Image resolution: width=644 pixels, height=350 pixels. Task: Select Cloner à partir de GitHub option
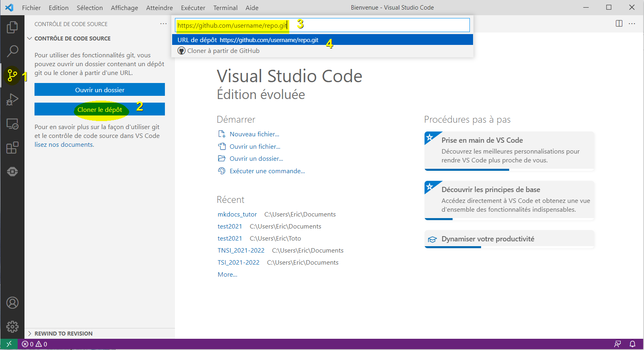323,51
